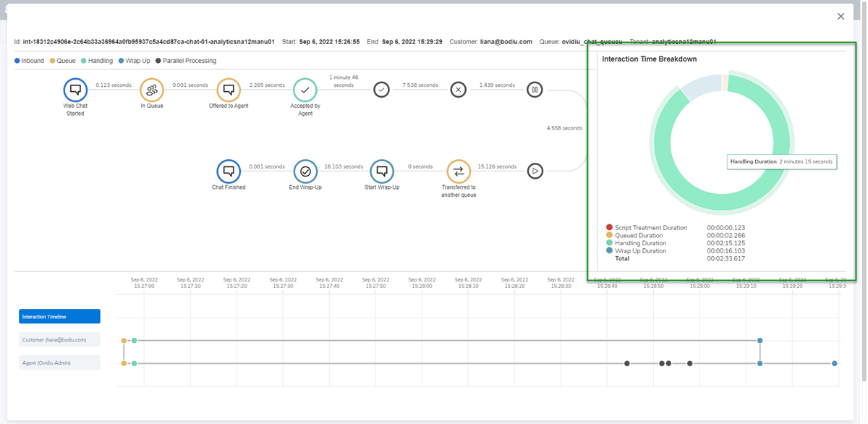Click the '4.558 seconds' connector label
This screenshot has width=868, height=424.
point(564,128)
